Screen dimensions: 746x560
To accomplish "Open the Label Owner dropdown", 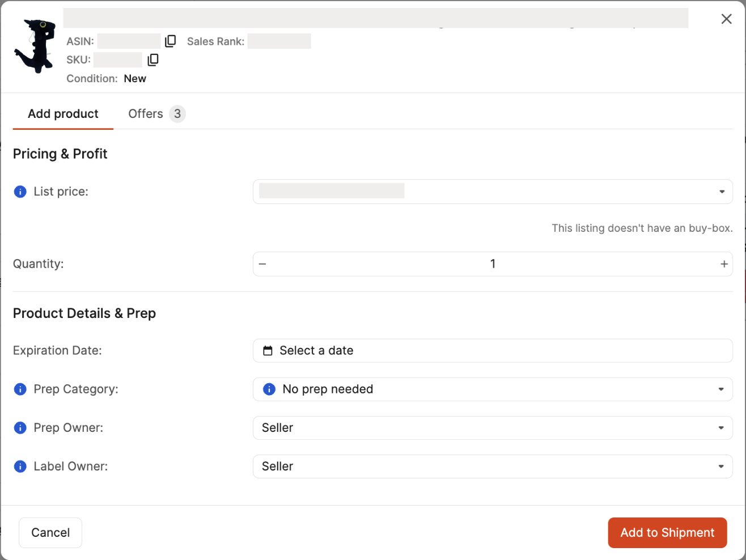I will (x=493, y=466).
